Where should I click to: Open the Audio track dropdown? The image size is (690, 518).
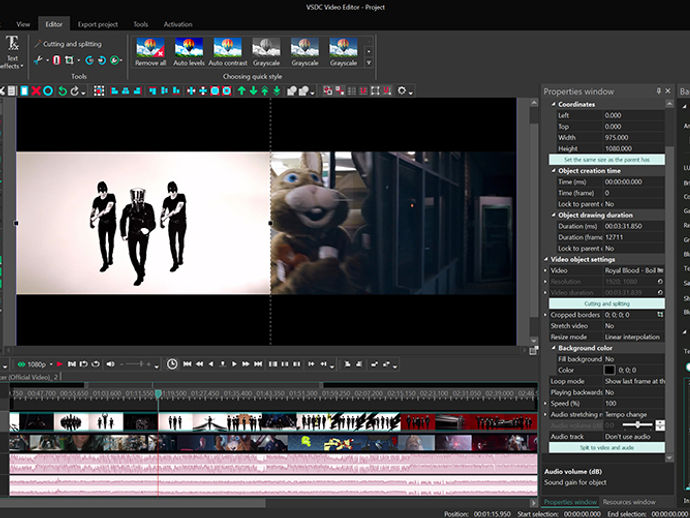(633, 437)
